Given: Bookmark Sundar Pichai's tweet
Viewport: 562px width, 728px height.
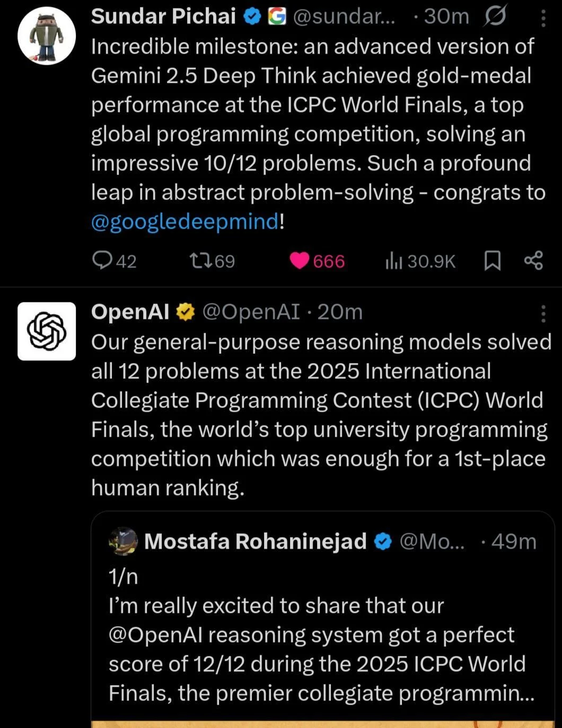Looking at the screenshot, I should coord(493,261).
